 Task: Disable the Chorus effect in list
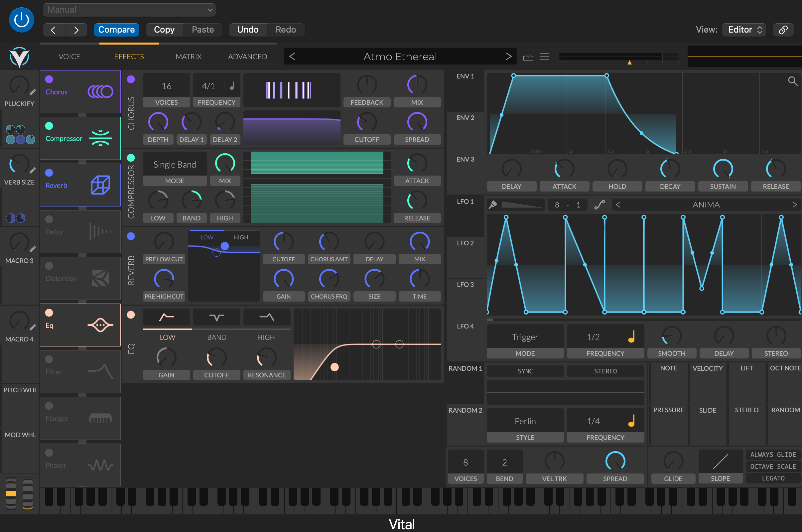click(x=49, y=79)
